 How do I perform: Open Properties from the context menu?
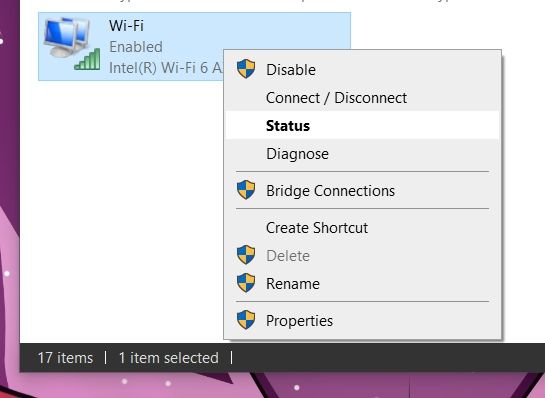[362, 320]
